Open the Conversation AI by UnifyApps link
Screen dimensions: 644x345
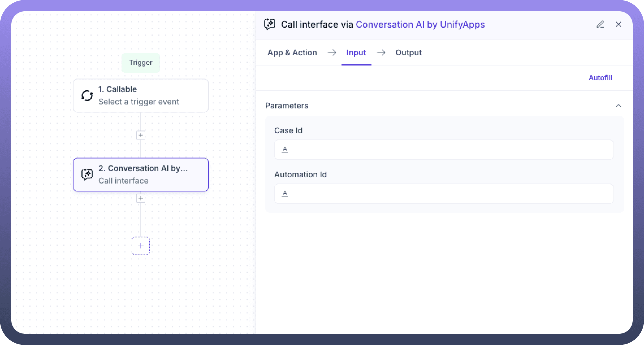[x=420, y=25]
